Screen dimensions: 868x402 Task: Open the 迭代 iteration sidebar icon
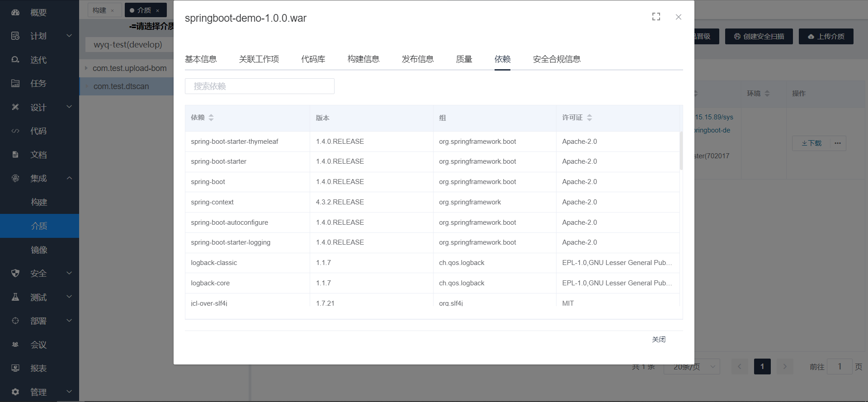point(15,60)
